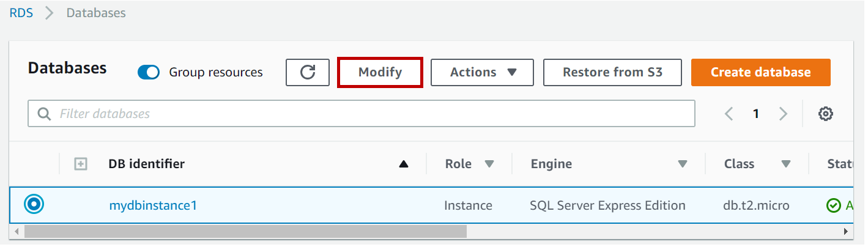Click the expand-all plus icon in header
The height and width of the screenshot is (247, 868).
(x=81, y=164)
